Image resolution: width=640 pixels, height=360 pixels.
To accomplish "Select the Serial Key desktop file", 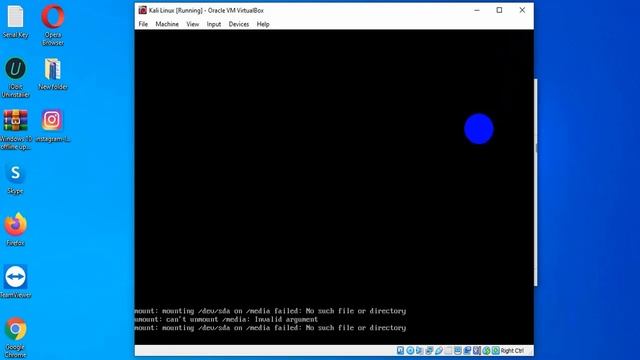I will (16, 22).
